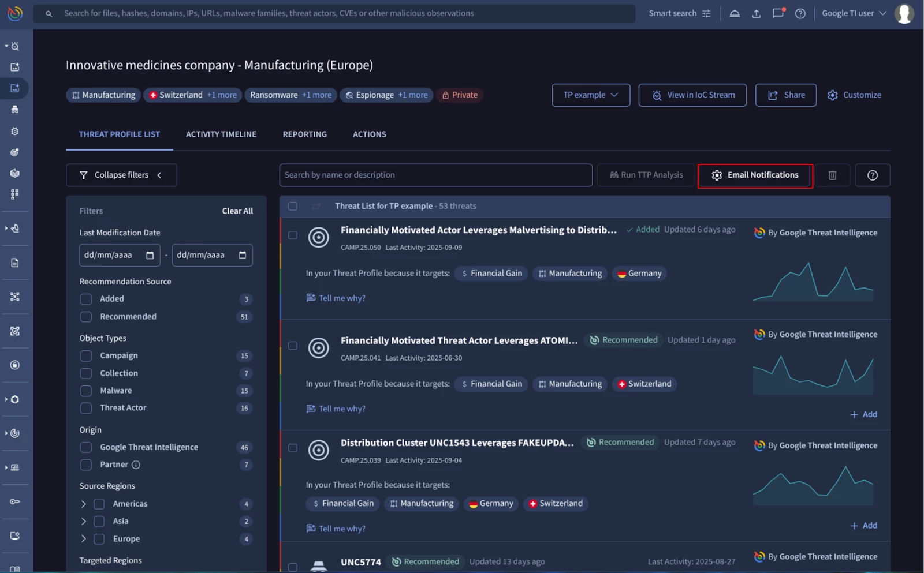Open the TP example dropdown
Viewport: 924px width, 573px height.
coord(590,95)
